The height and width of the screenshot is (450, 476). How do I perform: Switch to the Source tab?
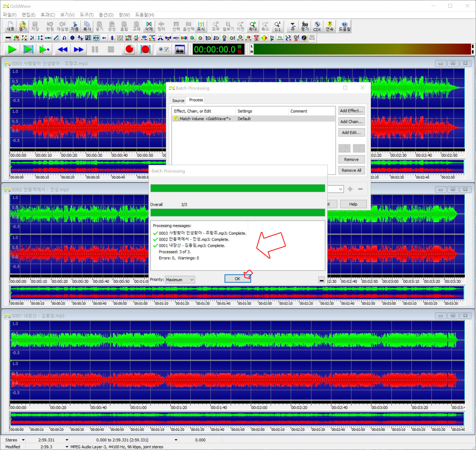pos(178,100)
